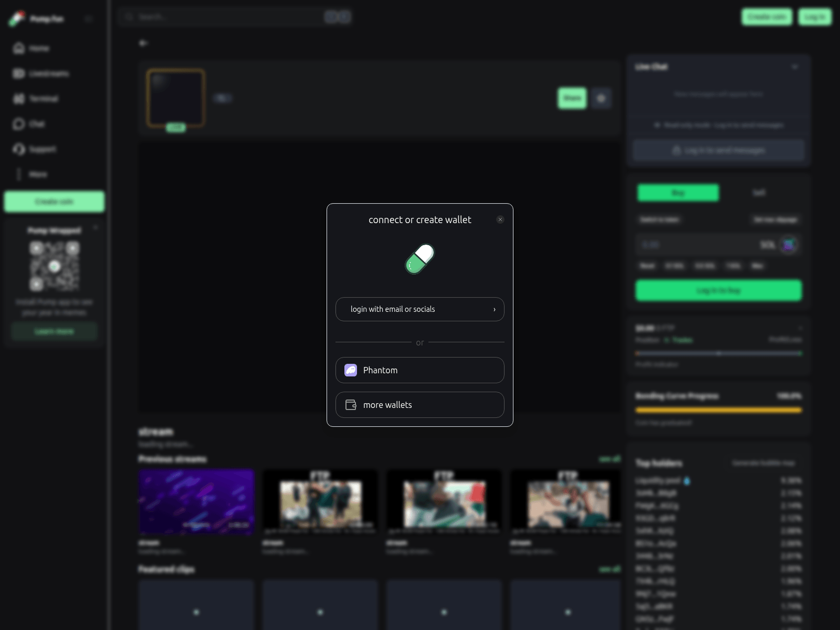Click the yellow Bonding Curve Progress bar

pos(718,410)
